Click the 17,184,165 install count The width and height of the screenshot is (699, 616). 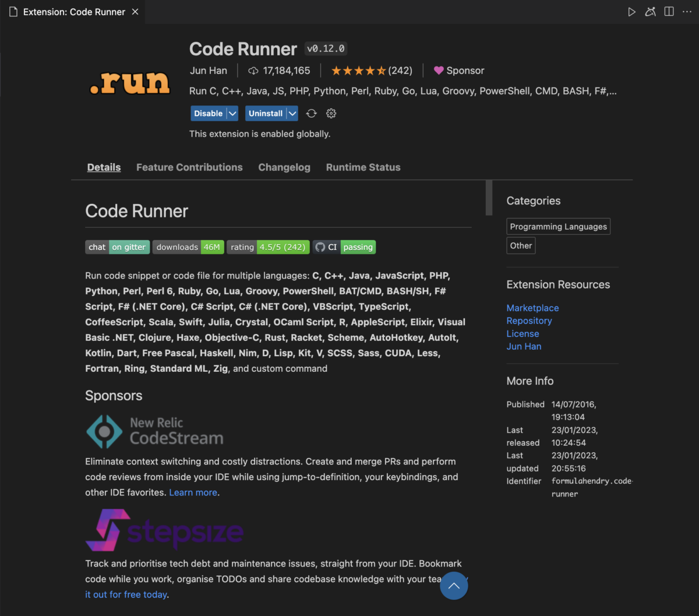click(287, 71)
